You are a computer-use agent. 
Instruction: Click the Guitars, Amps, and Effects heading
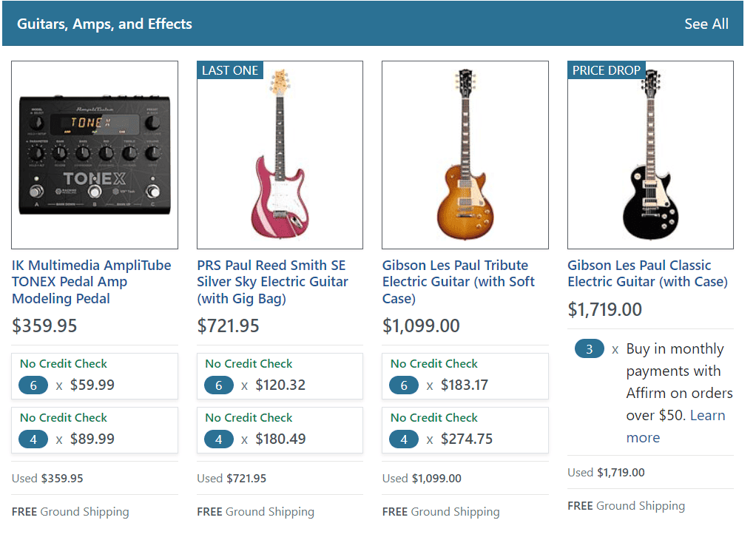click(104, 24)
